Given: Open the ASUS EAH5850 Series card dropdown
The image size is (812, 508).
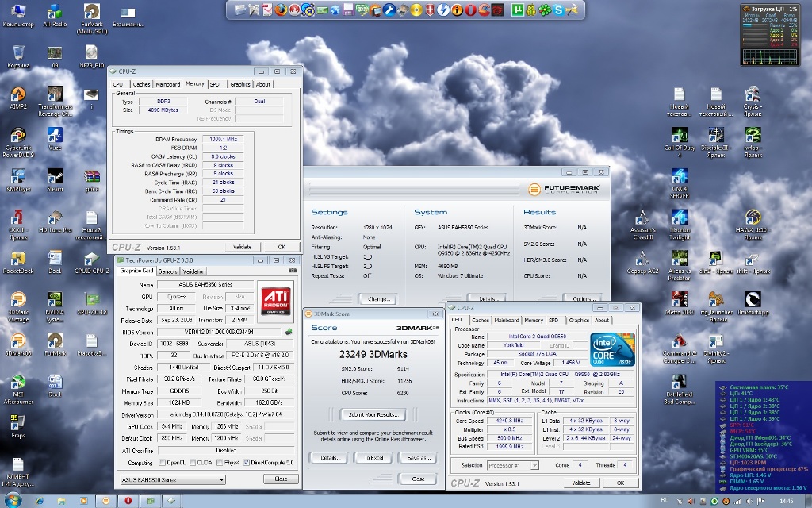Looking at the screenshot, I should (x=173, y=479).
